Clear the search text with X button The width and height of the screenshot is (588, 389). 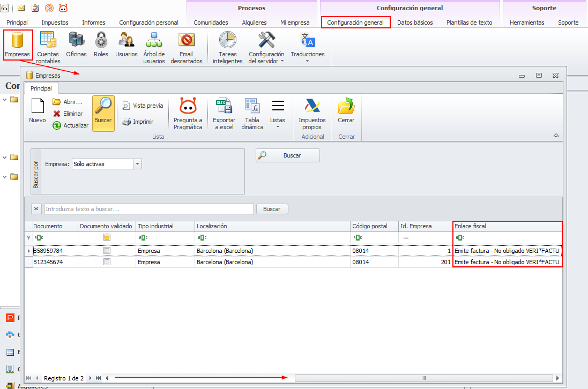(x=36, y=209)
